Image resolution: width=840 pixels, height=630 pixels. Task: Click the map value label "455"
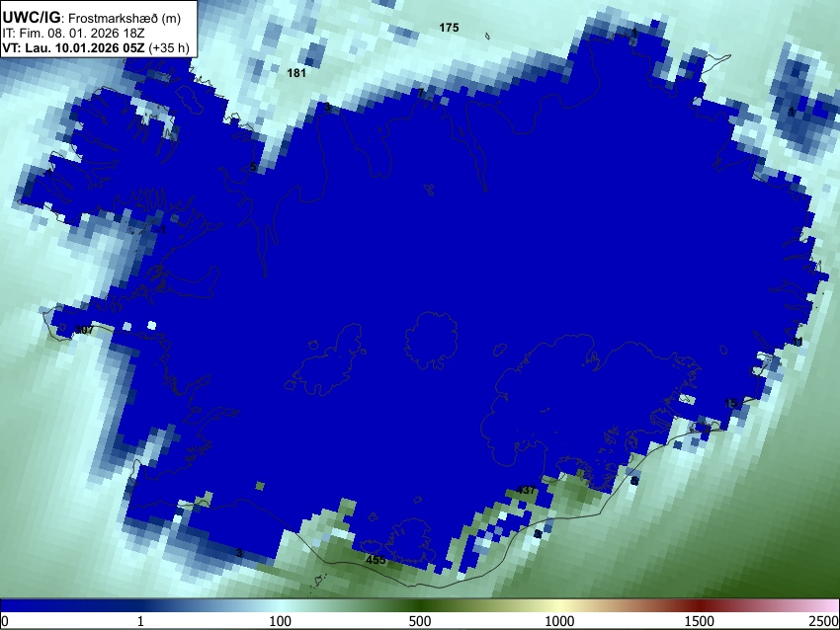(x=376, y=560)
